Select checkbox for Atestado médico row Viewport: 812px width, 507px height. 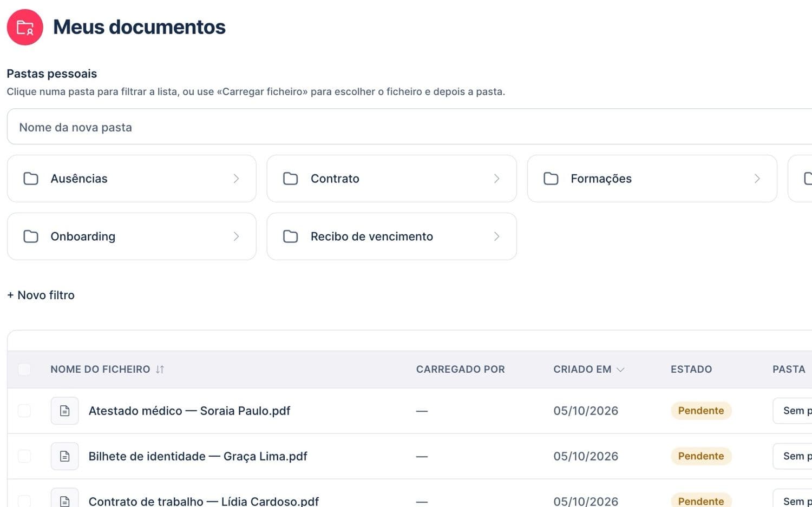(24, 411)
